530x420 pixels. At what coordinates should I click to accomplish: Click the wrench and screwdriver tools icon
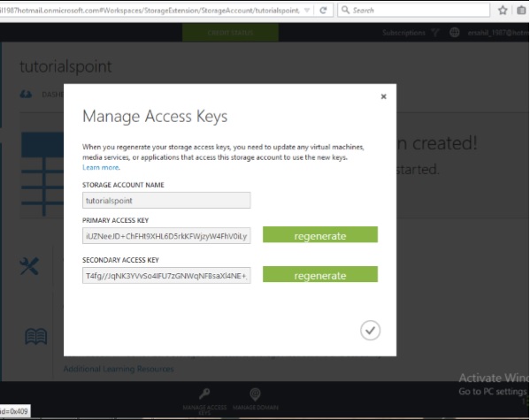click(29, 266)
